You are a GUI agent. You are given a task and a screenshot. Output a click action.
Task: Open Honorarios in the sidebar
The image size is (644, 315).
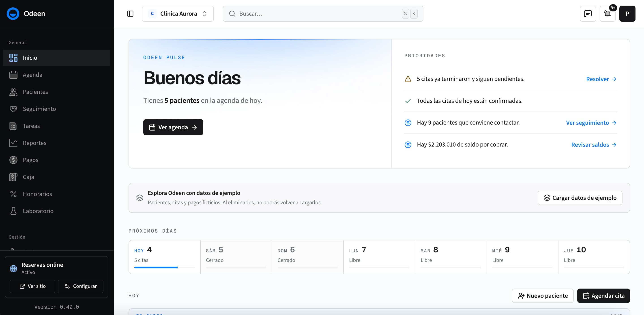coord(56,194)
